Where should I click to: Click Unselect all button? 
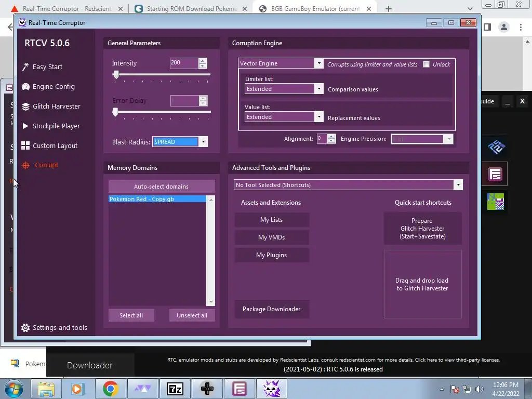click(192, 315)
